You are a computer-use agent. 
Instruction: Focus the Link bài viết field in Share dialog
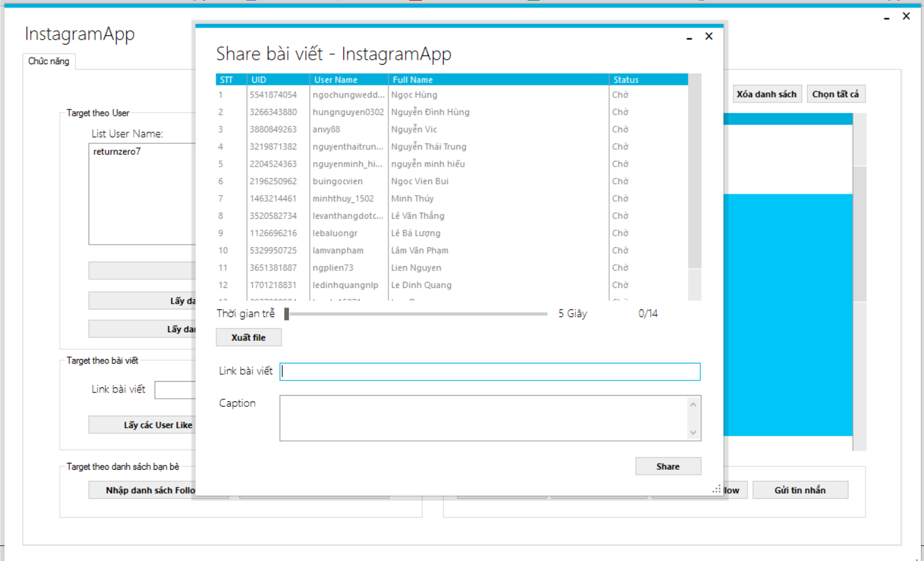click(490, 371)
